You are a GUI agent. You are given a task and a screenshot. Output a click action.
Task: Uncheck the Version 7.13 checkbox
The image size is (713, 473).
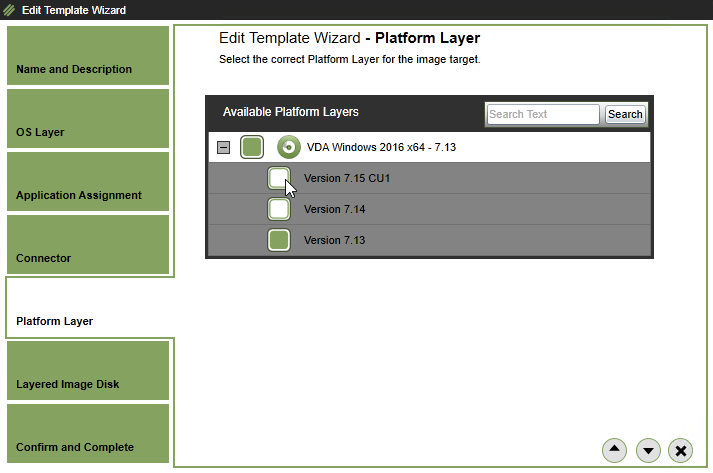coord(279,240)
